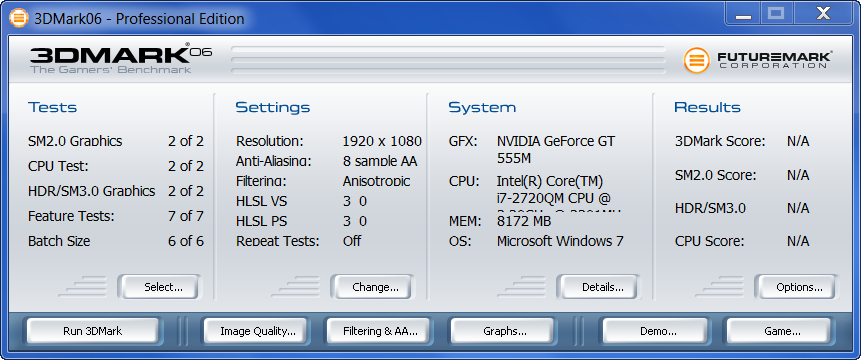Click the SM2.0 Score: label
This screenshot has height=360, width=861.
[715, 175]
